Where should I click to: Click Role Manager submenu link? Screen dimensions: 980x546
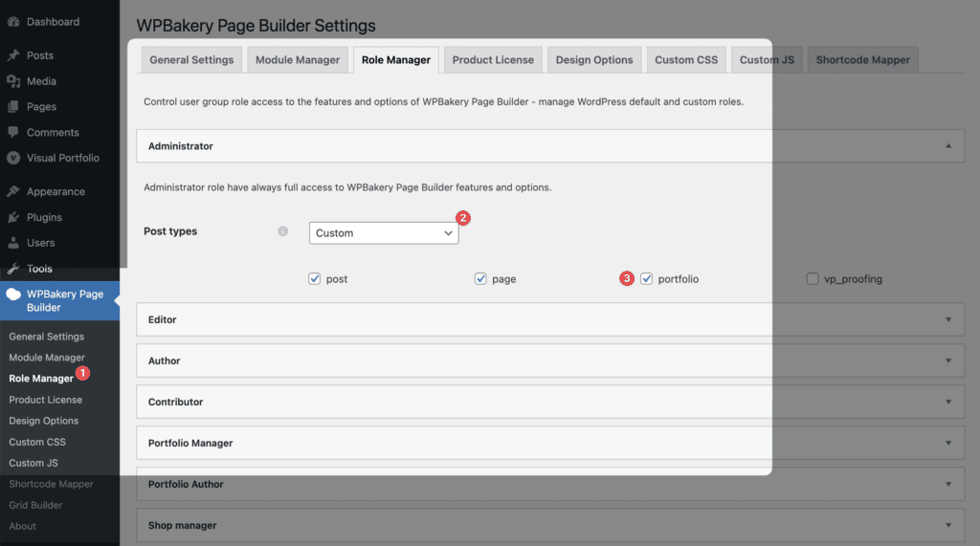pos(41,379)
